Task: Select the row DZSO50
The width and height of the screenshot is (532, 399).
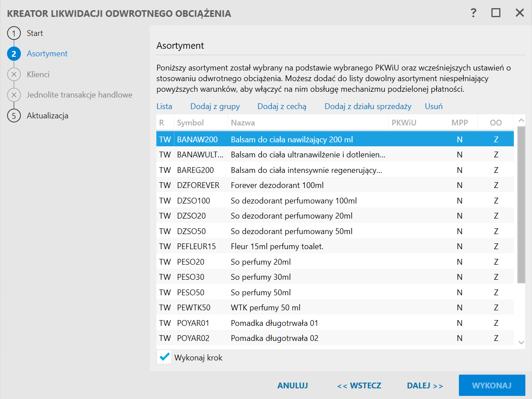Action: [x=335, y=231]
